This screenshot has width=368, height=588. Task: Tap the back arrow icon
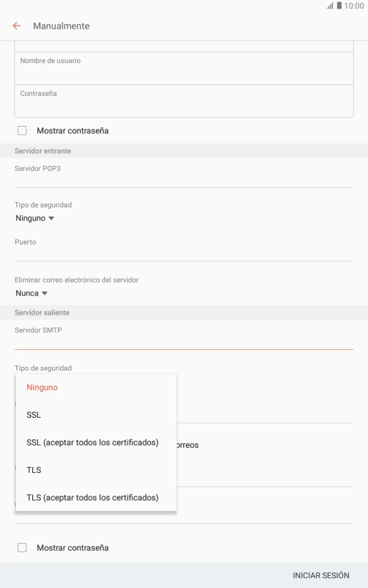click(16, 26)
